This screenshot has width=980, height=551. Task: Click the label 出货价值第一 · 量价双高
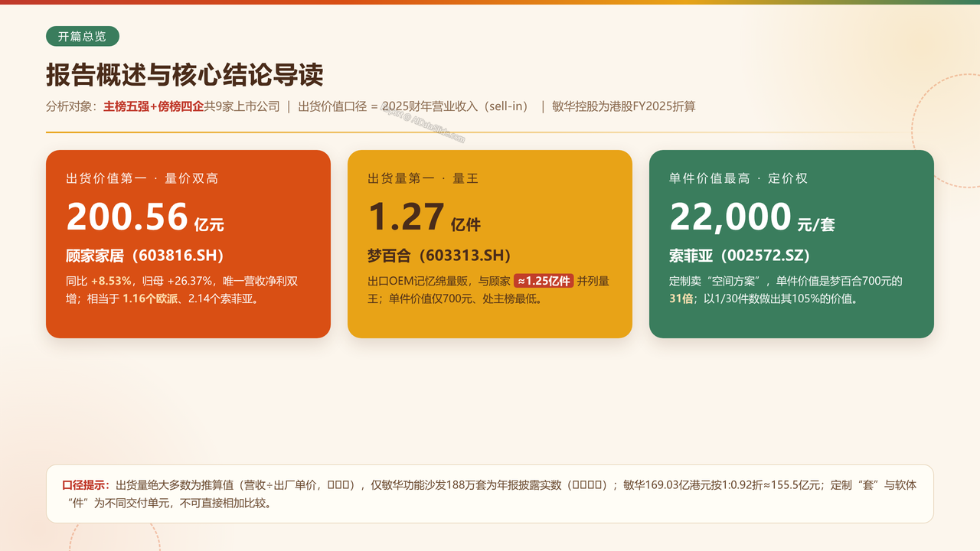(142, 178)
